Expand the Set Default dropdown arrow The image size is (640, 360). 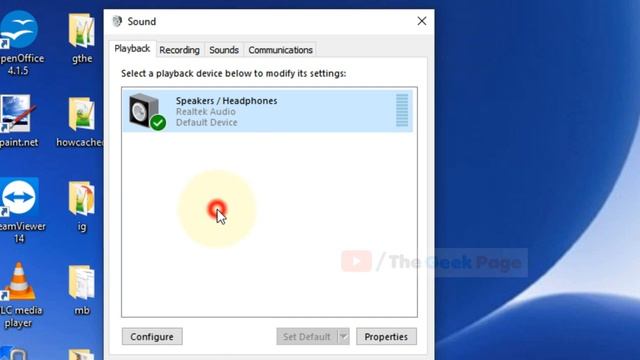tap(344, 336)
